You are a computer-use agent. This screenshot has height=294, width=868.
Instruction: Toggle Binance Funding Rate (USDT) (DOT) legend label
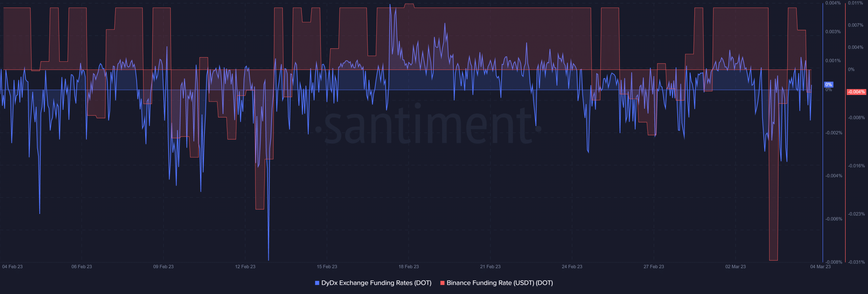point(500,283)
